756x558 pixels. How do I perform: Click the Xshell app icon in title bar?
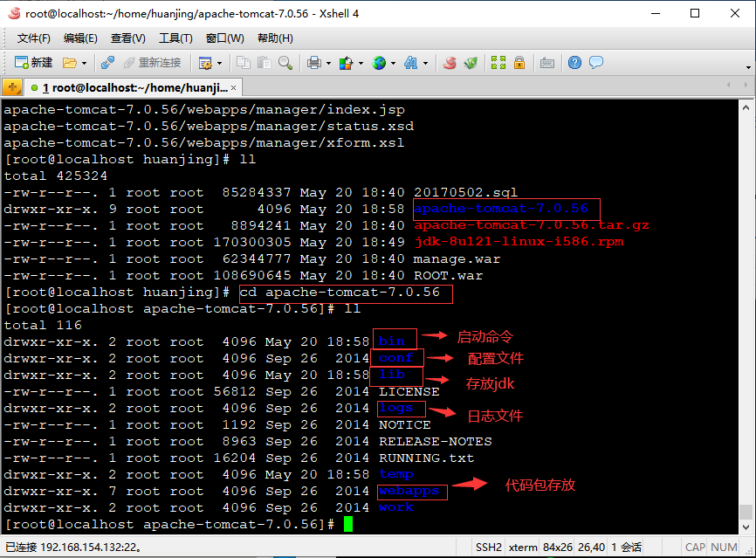(15, 13)
